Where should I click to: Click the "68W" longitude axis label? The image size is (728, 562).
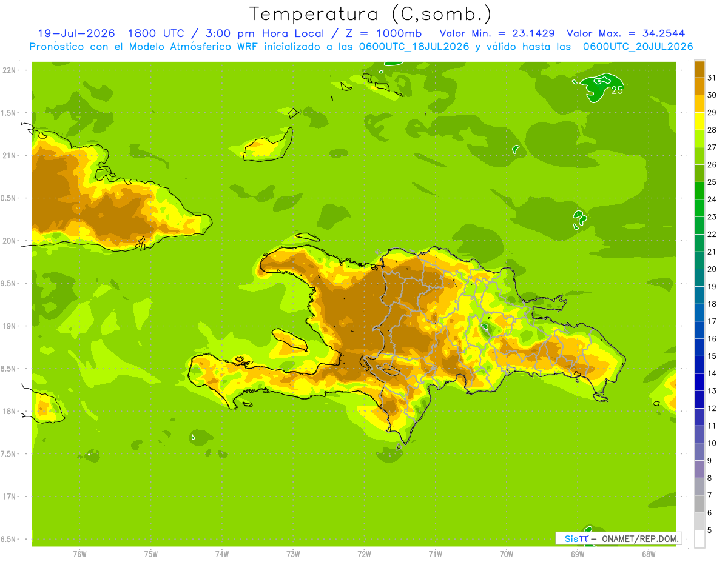click(649, 554)
